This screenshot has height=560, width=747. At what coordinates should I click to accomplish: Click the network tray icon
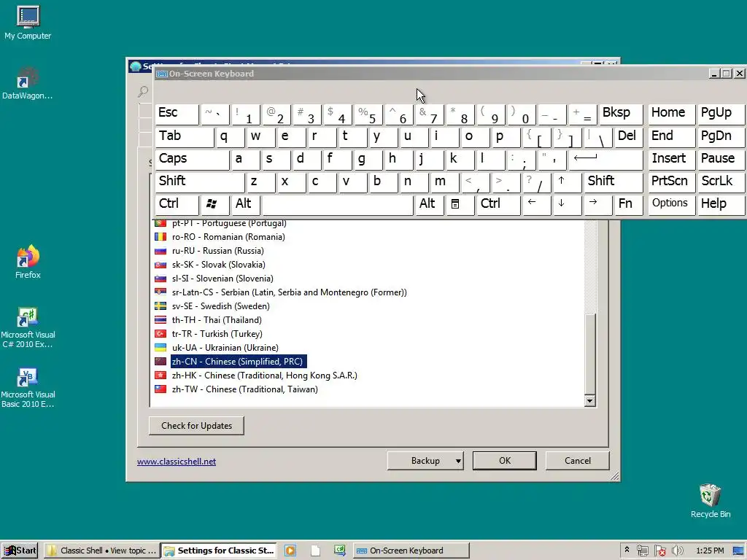coord(642,551)
